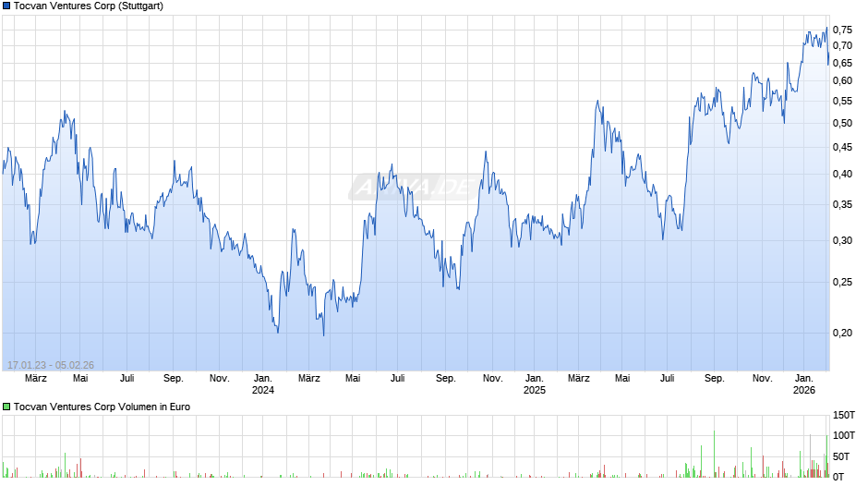Click the volume axis label 0T
Viewport: 868px width, 486px height.
[838, 477]
